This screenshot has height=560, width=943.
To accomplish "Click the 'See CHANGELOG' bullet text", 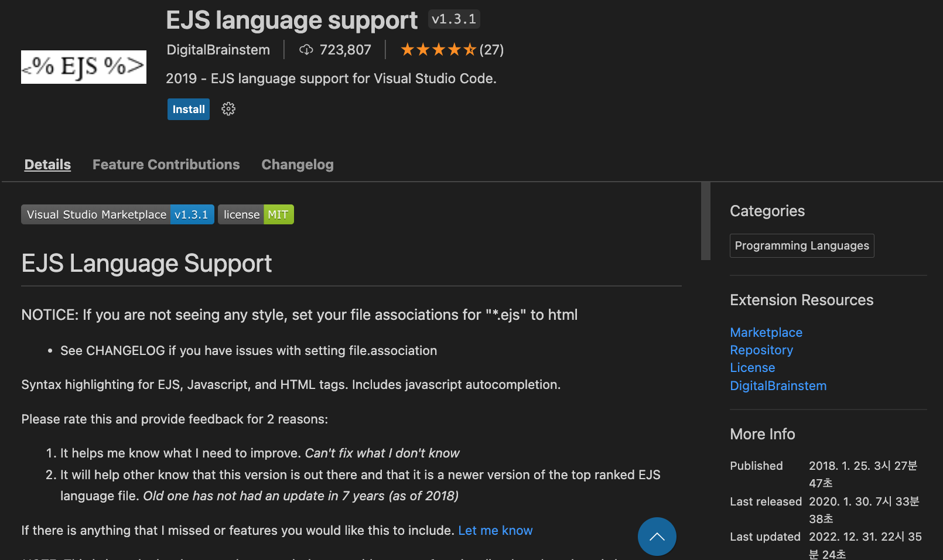I will click(248, 350).
